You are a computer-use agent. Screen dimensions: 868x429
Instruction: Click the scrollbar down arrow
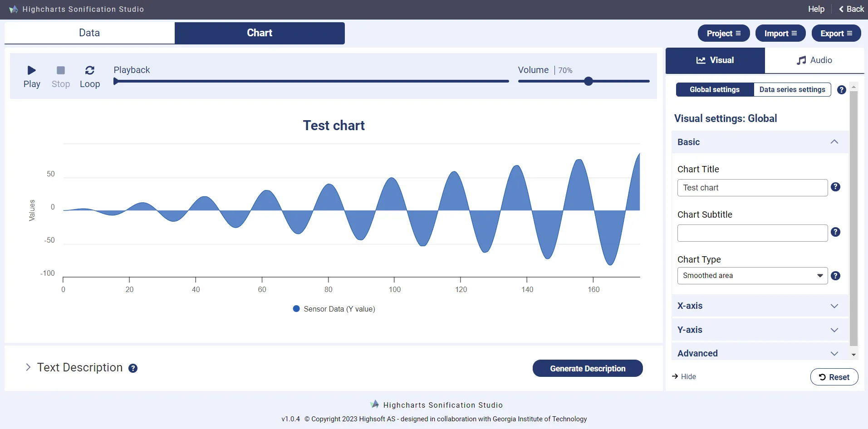[x=853, y=355]
